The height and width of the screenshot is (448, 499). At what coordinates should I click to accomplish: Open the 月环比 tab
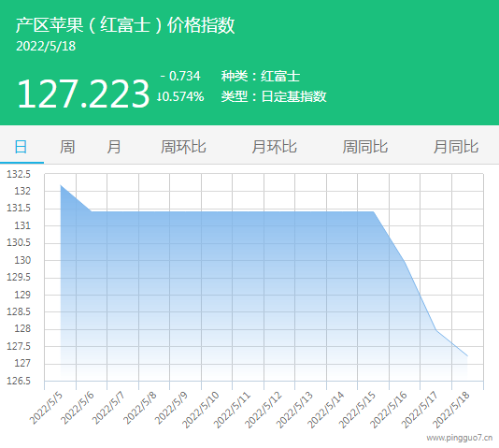pyautogui.click(x=275, y=147)
